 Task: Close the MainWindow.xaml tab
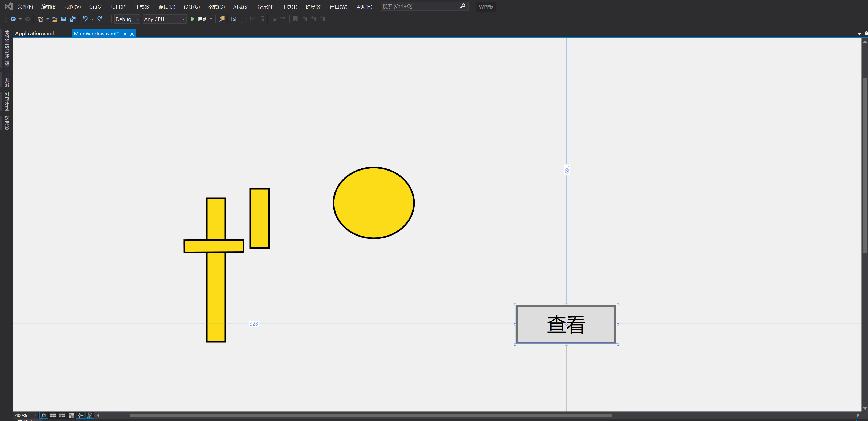[x=132, y=34]
